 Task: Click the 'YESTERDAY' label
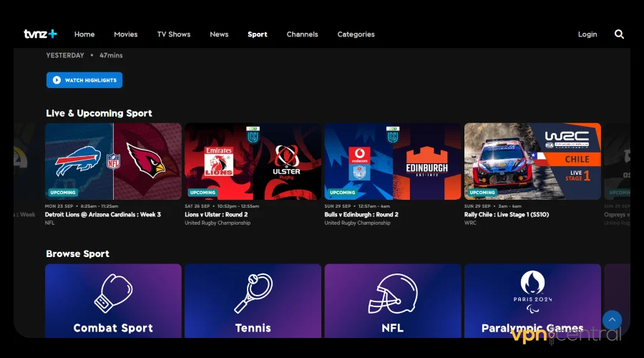pyautogui.click(x=65, y=55)
